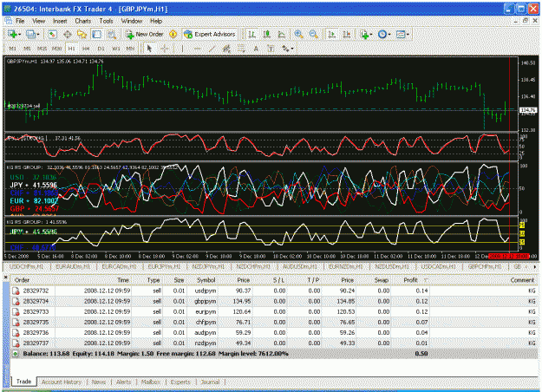
Task: Select the text tool A
Action: tap(256, 49)
